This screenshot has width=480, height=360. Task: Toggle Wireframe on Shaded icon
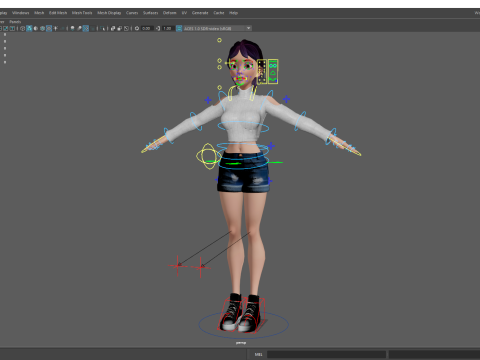[42, 28]
